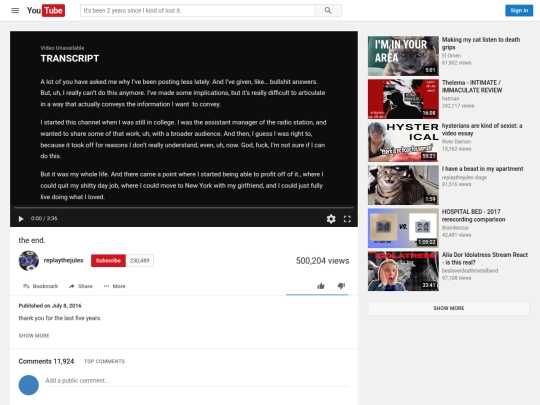Image resolution: width=540 pixels, height=405 pixels.
Task: Focus the search input field
Action: point(197,10)
